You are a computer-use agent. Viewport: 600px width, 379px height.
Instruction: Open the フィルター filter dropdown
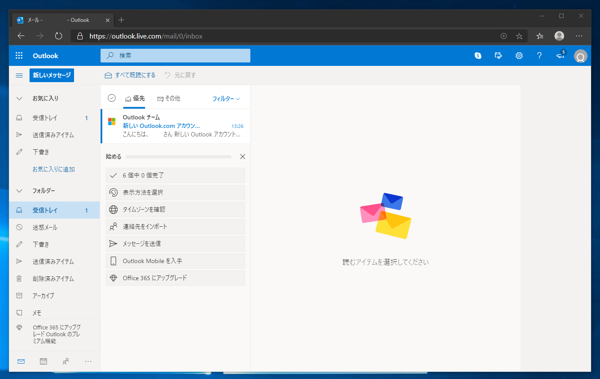(x=226, y=99)
